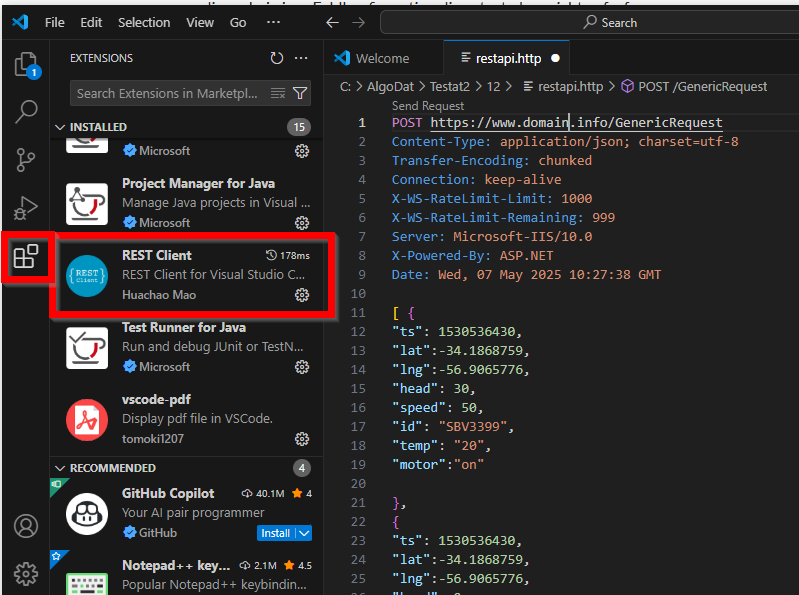Open the Run and Debug view
Screen dimensions: 799x595
26,208
